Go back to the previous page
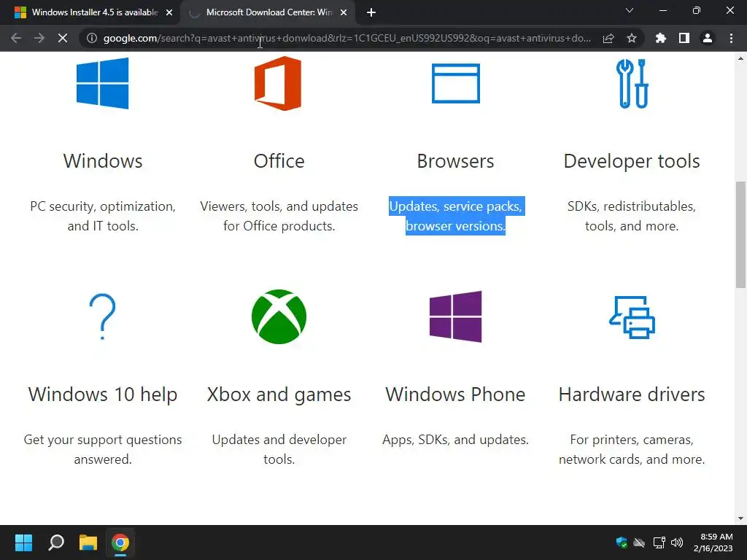This screenshot has width=747, height=560. (x=16, y=38)
